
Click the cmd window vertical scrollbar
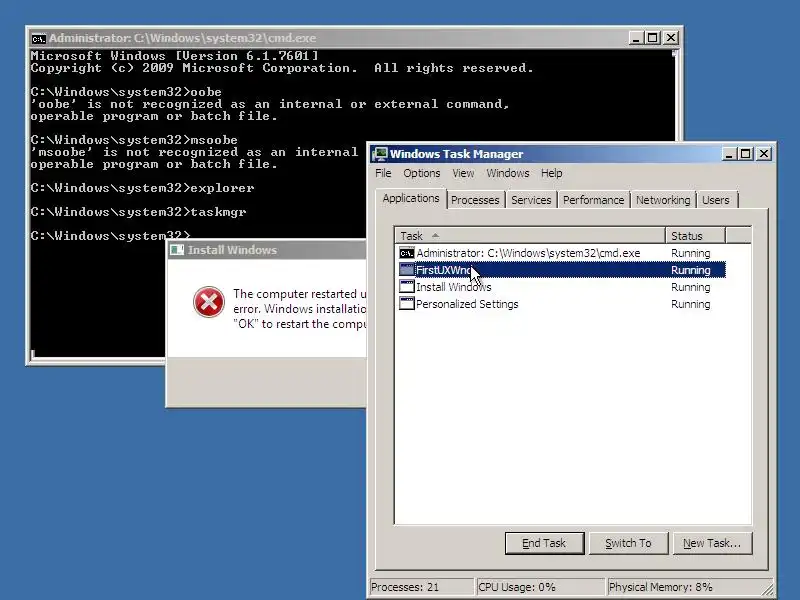[x=675, y=94]
